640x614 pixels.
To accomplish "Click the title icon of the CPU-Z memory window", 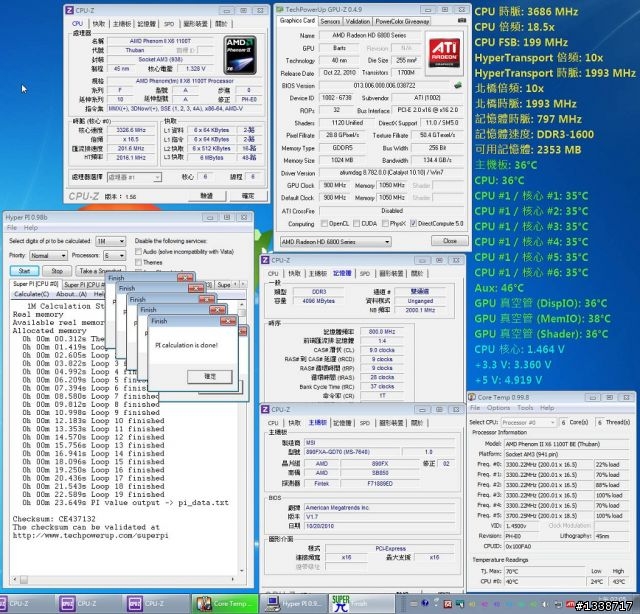I will [265, 260].
